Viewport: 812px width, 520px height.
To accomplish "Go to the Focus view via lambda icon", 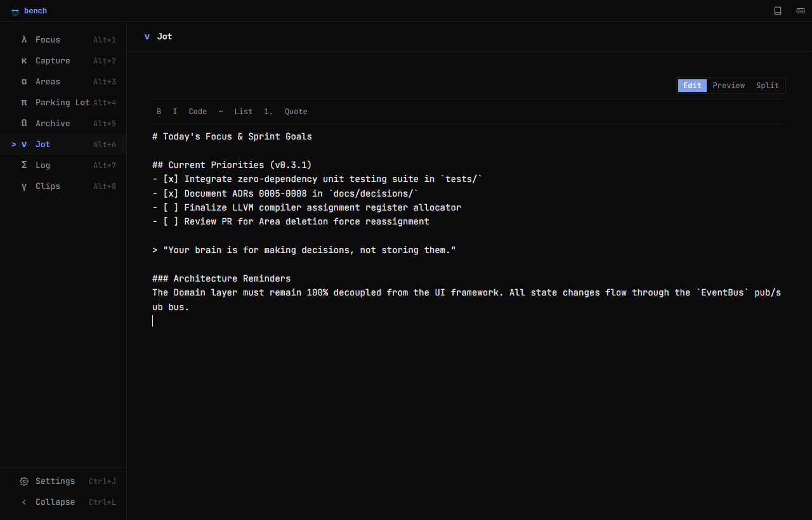I will pos(24,39).
